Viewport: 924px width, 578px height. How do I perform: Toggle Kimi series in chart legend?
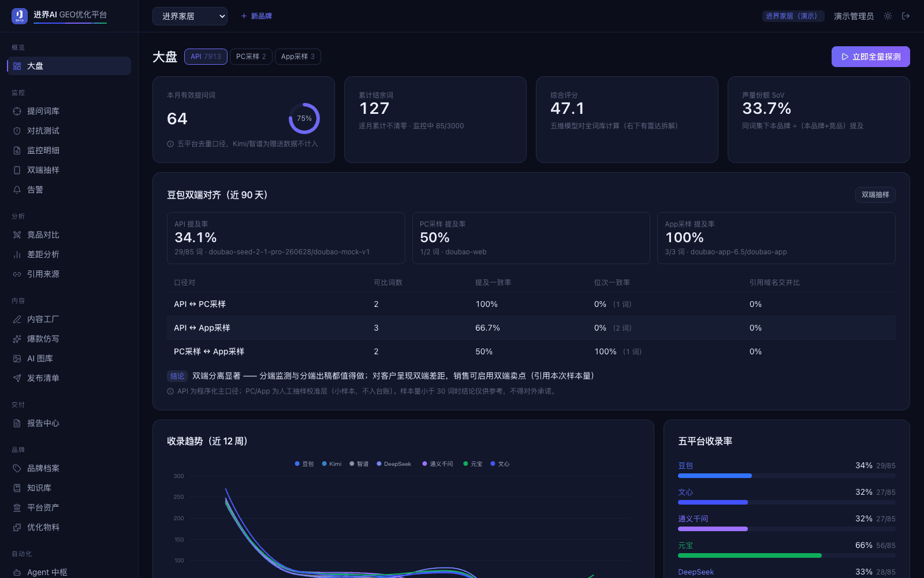pos(331,464)
